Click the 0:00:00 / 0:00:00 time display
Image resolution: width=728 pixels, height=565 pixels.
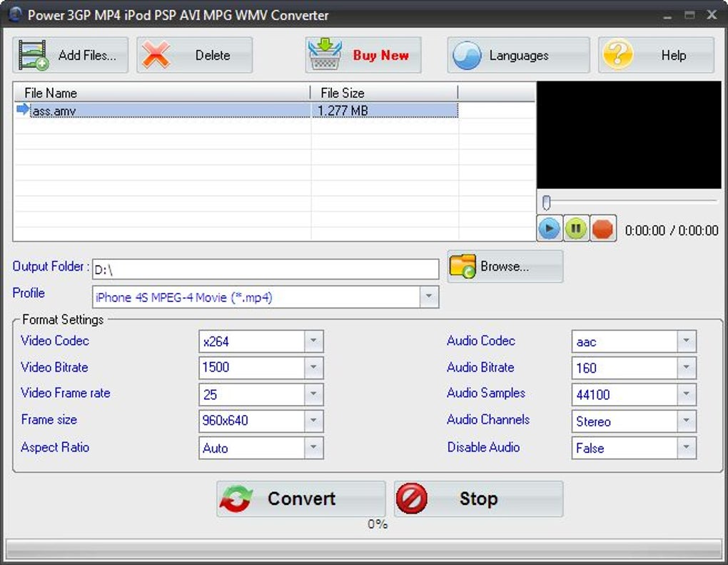tap(672, 231)
